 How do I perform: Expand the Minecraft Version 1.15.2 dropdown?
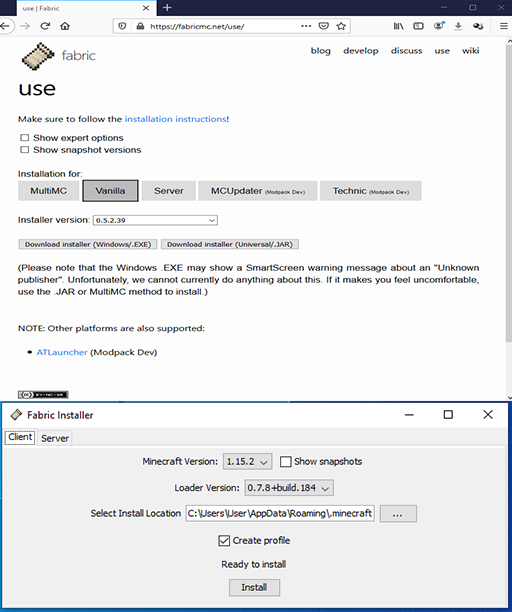247,461
